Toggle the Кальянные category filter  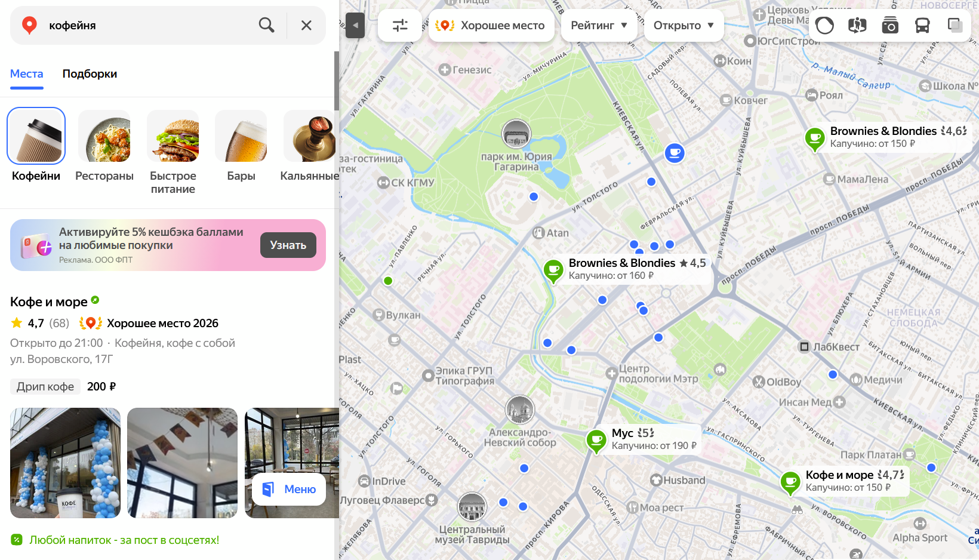click(x=309, y=145)
